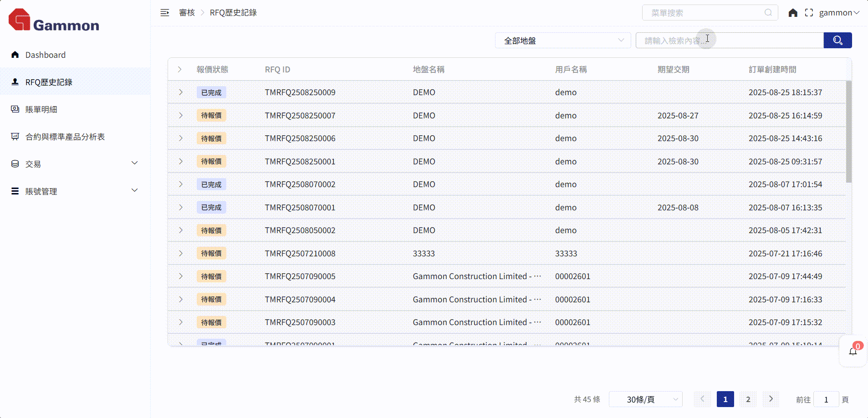Click the menu search magnifier icon
This screenshot has height=418, width=868.
(x=768, y=13)
